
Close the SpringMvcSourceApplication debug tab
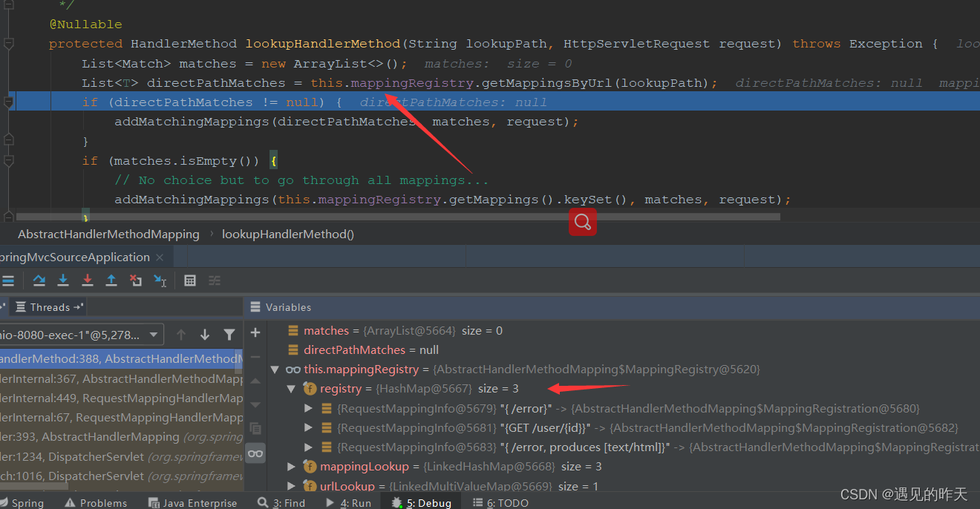(x=160, y=257)
